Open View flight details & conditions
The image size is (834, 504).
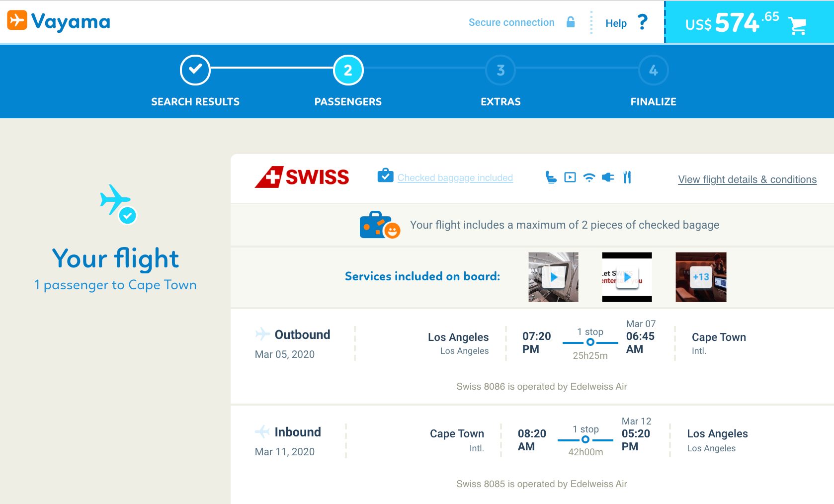pyautogui.click(x=747, y=179)
